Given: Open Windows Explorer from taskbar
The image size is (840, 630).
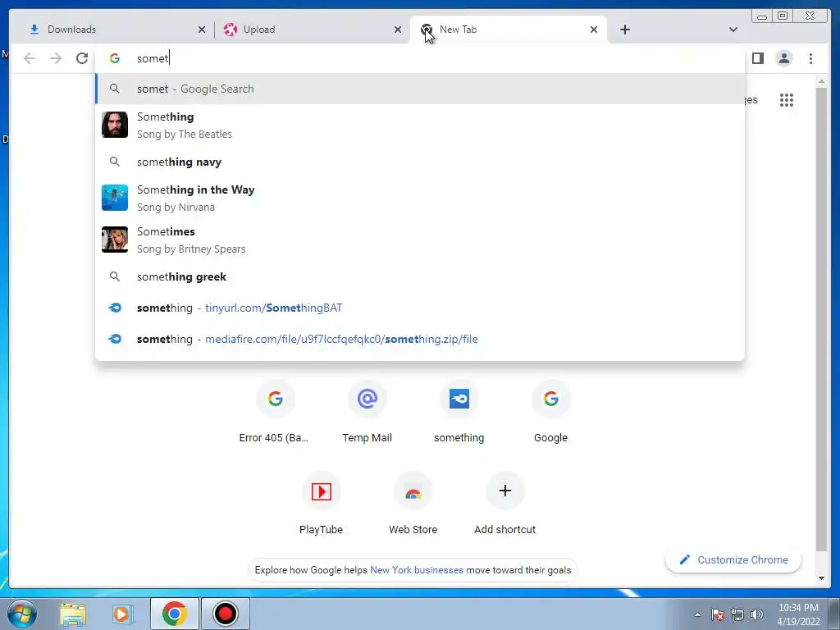Looking at the screenshot, I should coord(73,614).
